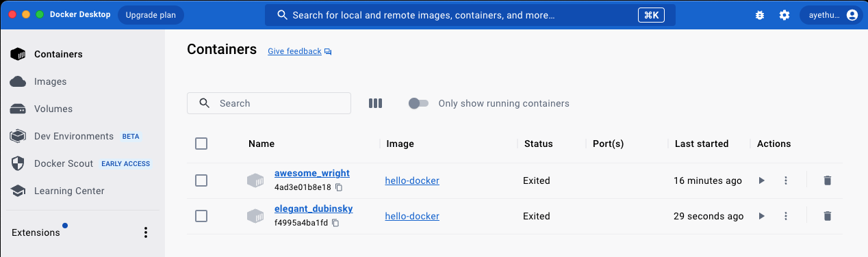
Task: Open more actions for elegant_dubinsky
Action: click(786, 216)
